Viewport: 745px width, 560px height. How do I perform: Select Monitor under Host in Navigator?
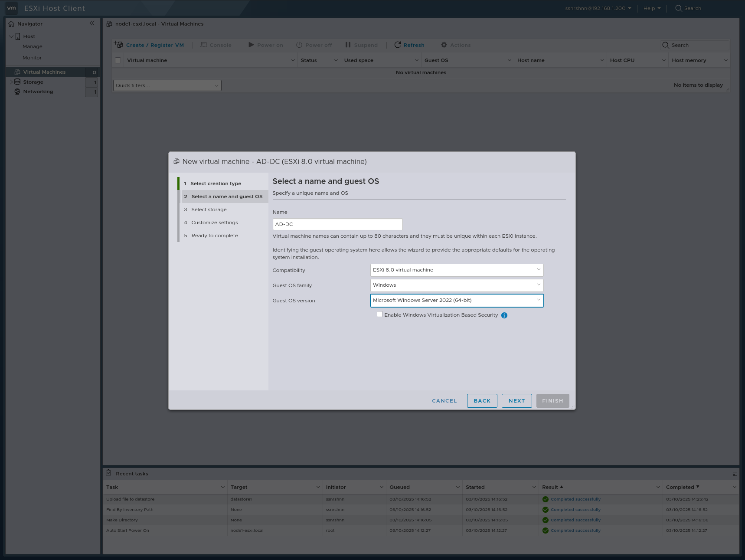tap(32, 57)
